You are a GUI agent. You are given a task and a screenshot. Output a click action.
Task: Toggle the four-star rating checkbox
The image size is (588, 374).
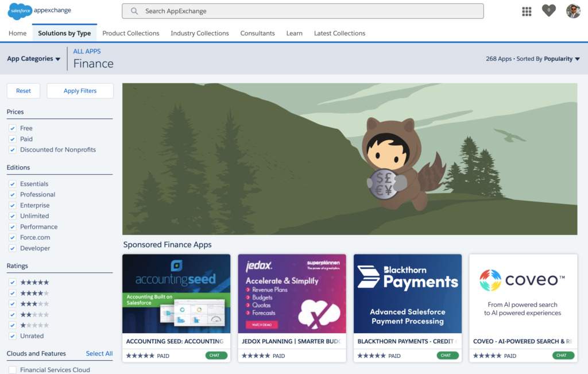tap(13, 293)
